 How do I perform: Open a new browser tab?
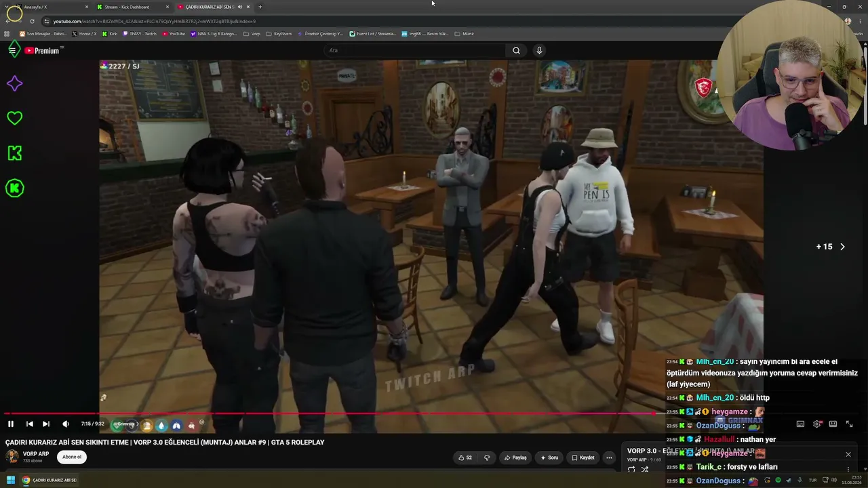point(260,7)
